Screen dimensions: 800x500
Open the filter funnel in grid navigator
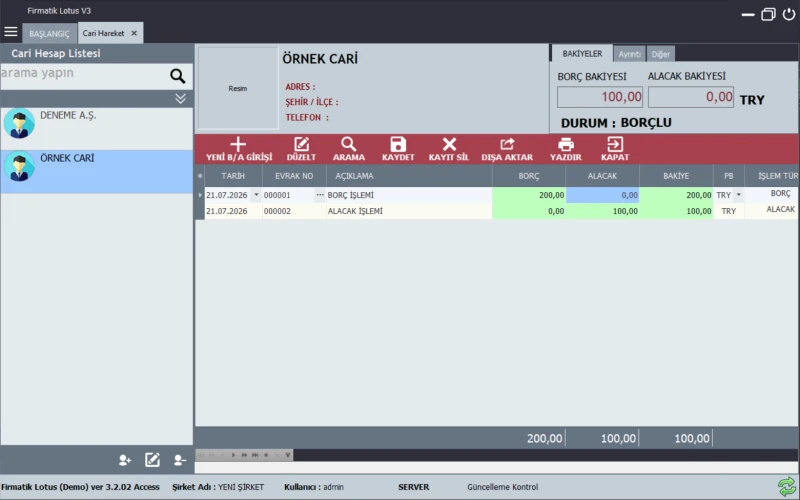pyautogui.click(x=288, y=455)
